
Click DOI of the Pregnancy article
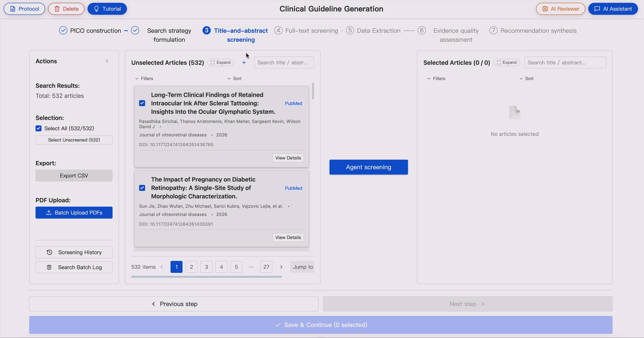[176, 224]
